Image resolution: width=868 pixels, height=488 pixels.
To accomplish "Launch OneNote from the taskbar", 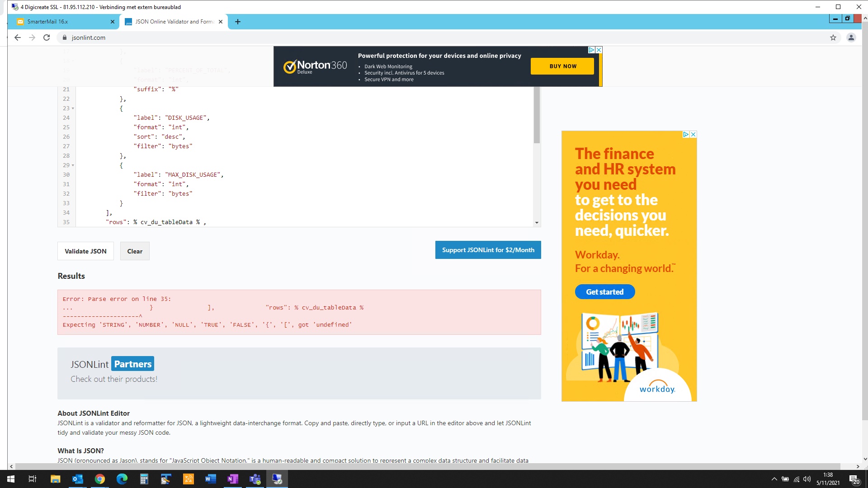I will (x=232, y=479).
